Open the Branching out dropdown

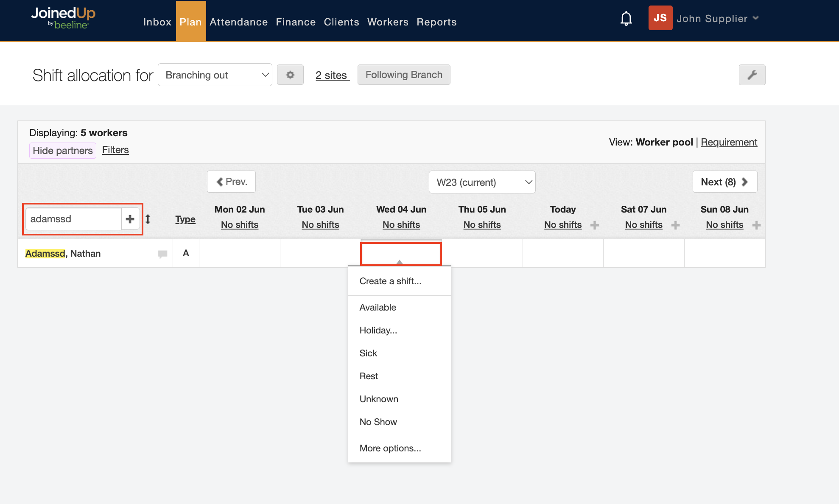coord(215,75)
